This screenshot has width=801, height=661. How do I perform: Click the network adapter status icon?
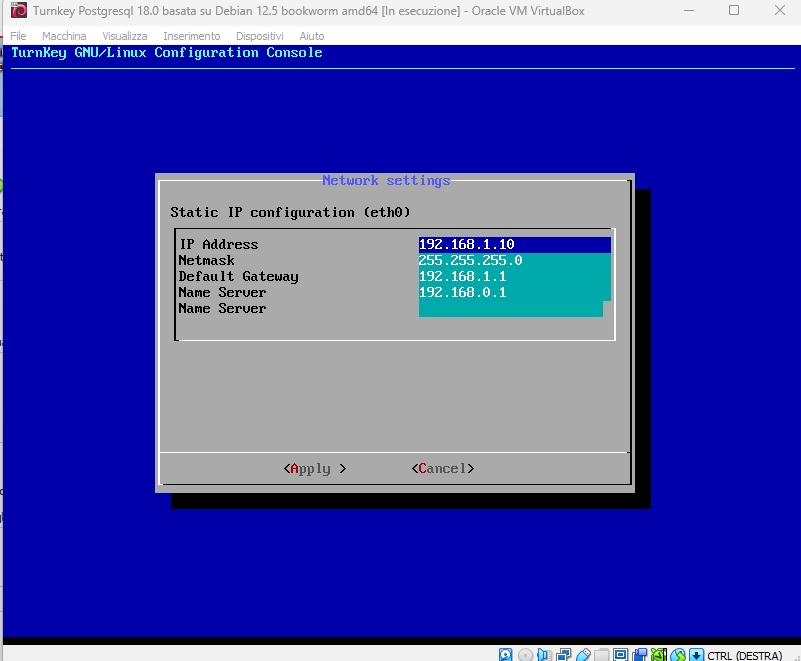(563, 655)
